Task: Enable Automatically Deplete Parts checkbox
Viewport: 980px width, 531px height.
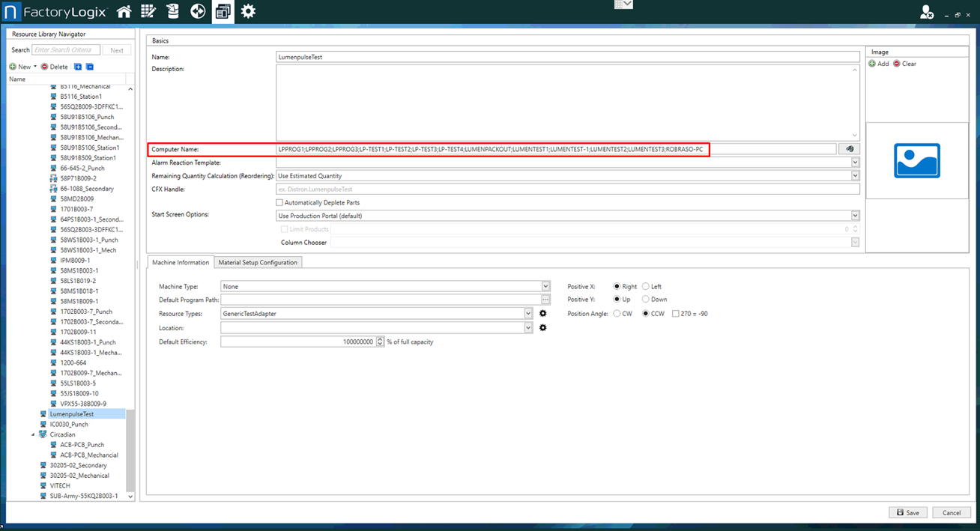Action: 279,203
